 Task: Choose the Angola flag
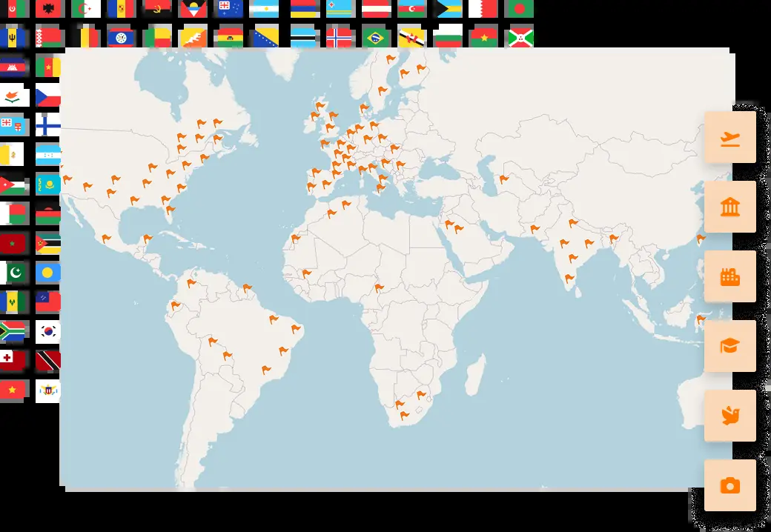point(157,8)
